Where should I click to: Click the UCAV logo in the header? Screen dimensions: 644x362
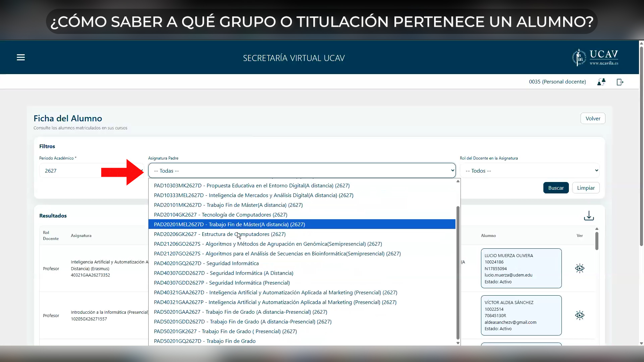595,58
